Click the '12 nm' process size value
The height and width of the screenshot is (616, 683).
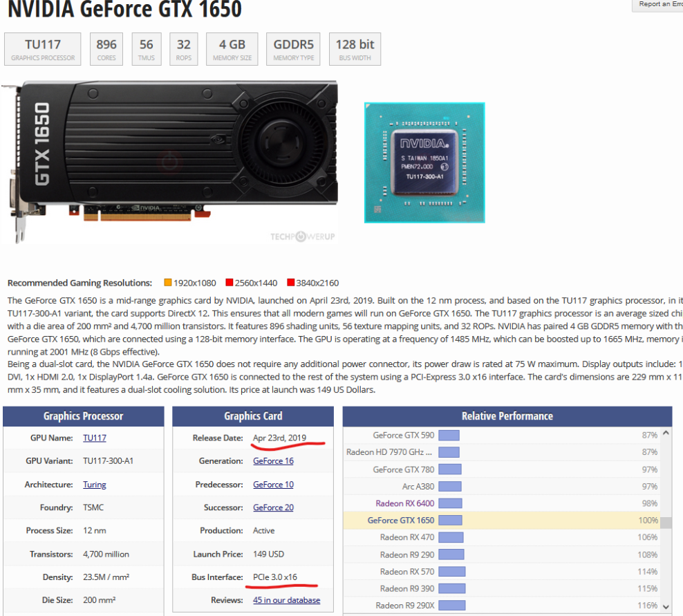pos(95,530)
